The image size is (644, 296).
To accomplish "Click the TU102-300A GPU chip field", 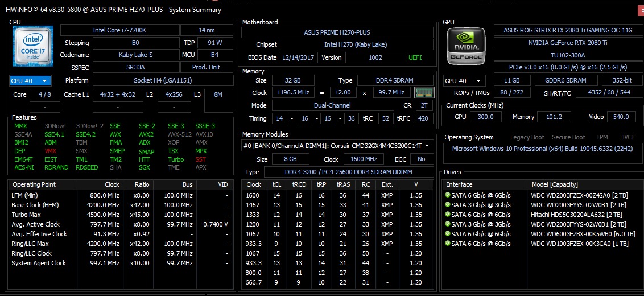I will 568,55.
